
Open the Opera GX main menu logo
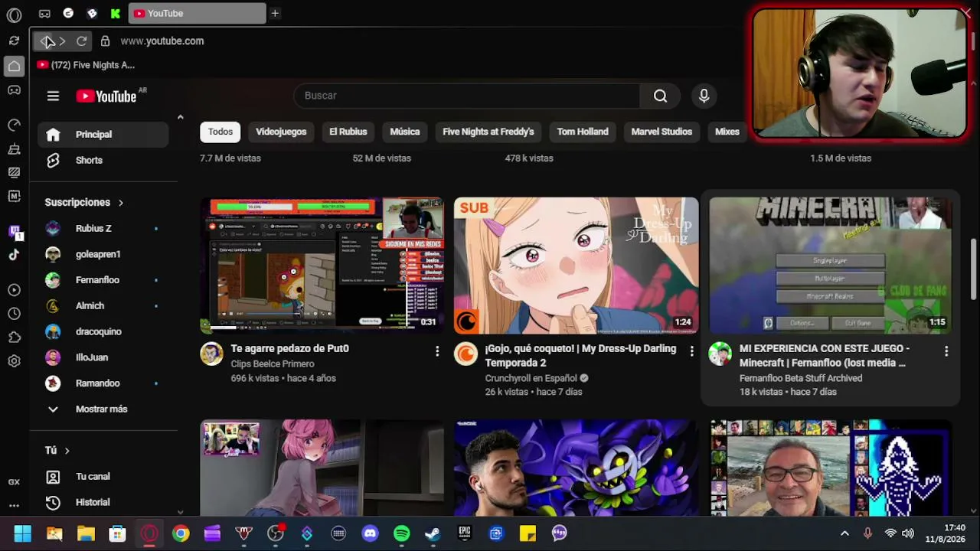(x=14, y=15)
